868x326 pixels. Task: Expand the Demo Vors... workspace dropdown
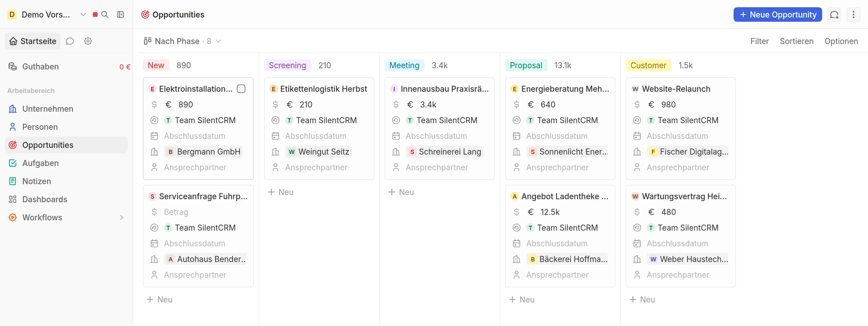(x=83, y=14)
